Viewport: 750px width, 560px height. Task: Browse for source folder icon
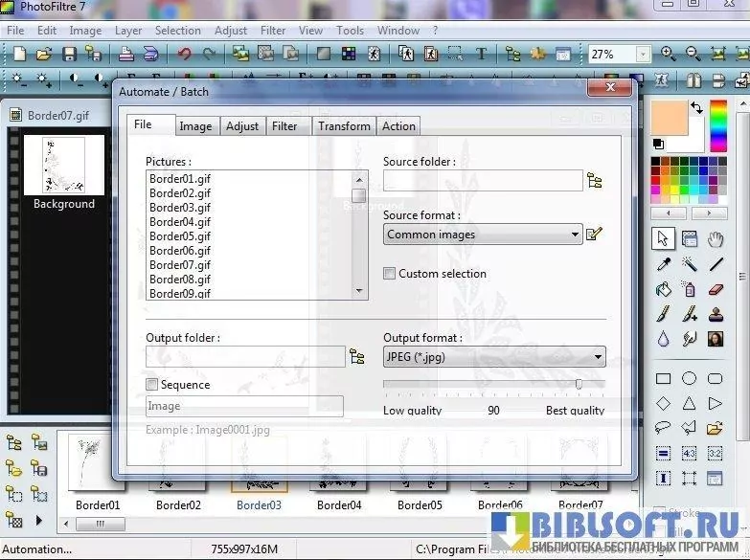595,180
